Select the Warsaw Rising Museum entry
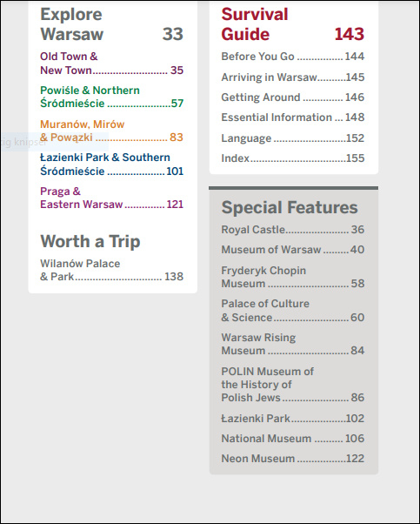 [x=292, y=344]
